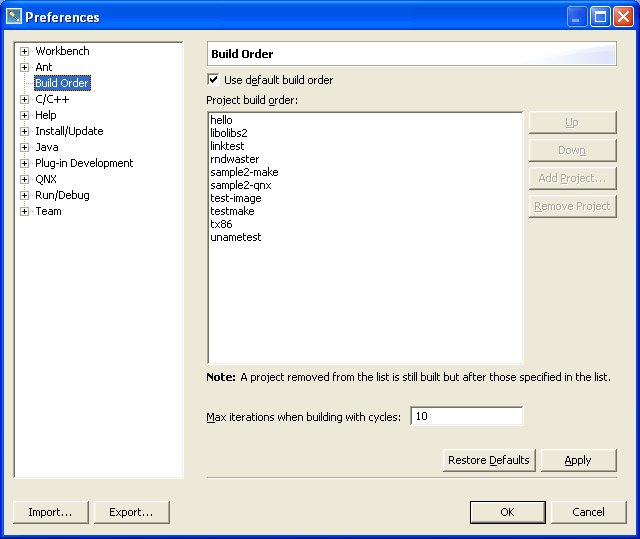
Task: Expand the Ant preferences node
Action: pos(24,67)
